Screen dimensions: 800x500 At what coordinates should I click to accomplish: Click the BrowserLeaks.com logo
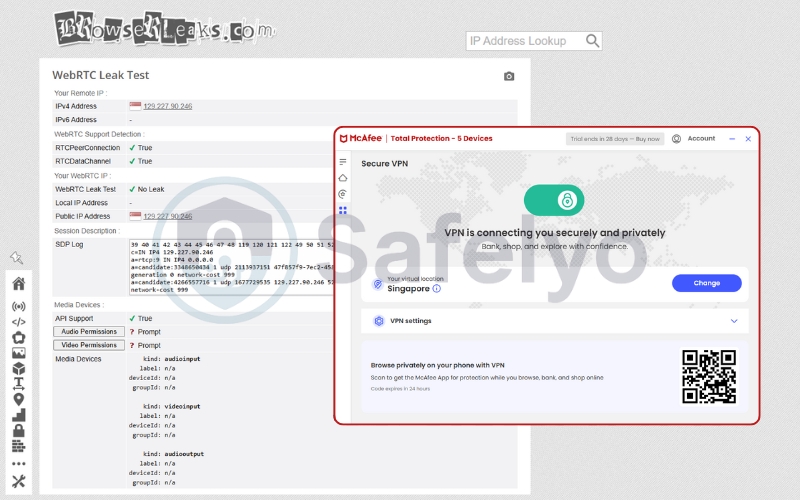point(164,29)
